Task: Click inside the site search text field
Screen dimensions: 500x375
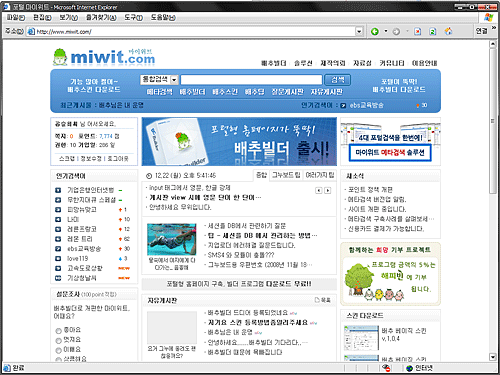Action: (x=251, y=80)
